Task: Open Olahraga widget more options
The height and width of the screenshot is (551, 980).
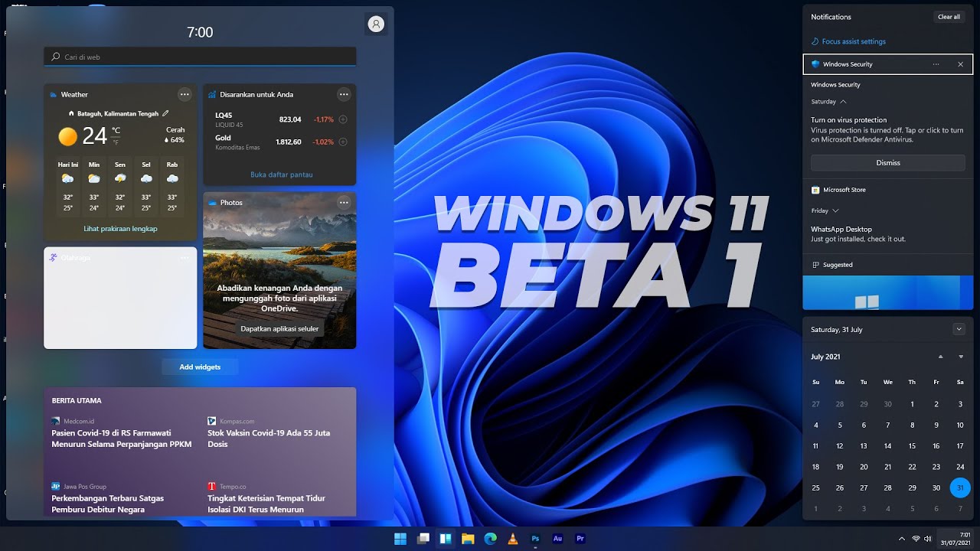Action: (x=185, y=258)
